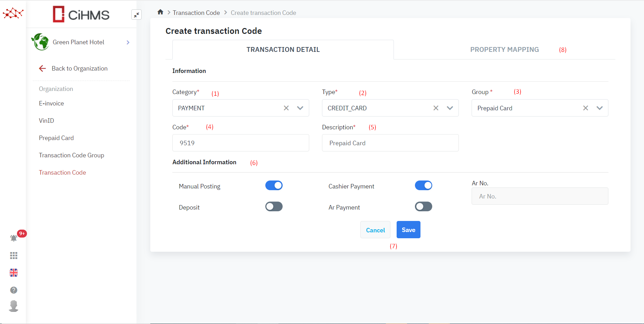This screenshot has height=324, width=644.
Task: Expand Green Planet Hotel selector
Action: click(128, 43)
